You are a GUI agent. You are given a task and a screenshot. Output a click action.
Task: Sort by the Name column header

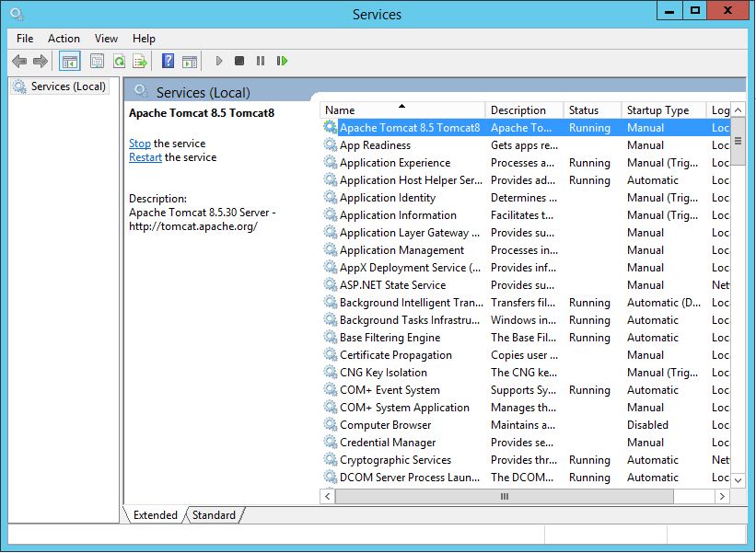coord(402,110)
